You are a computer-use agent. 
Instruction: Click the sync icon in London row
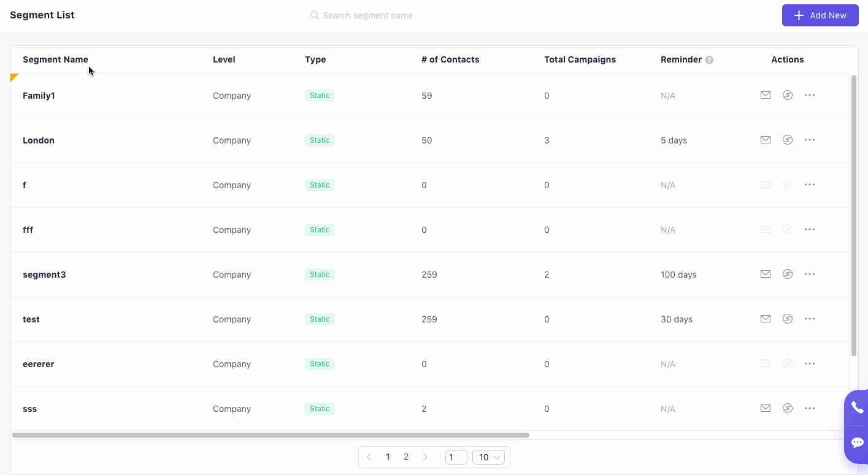pyautogui.click(x=788, y=140)
